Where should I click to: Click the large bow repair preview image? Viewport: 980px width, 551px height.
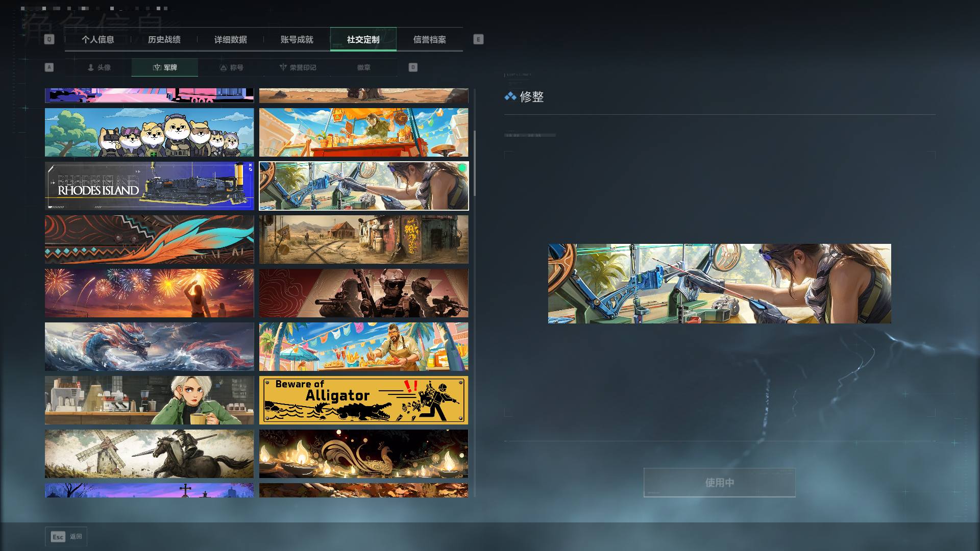[720, 284]
